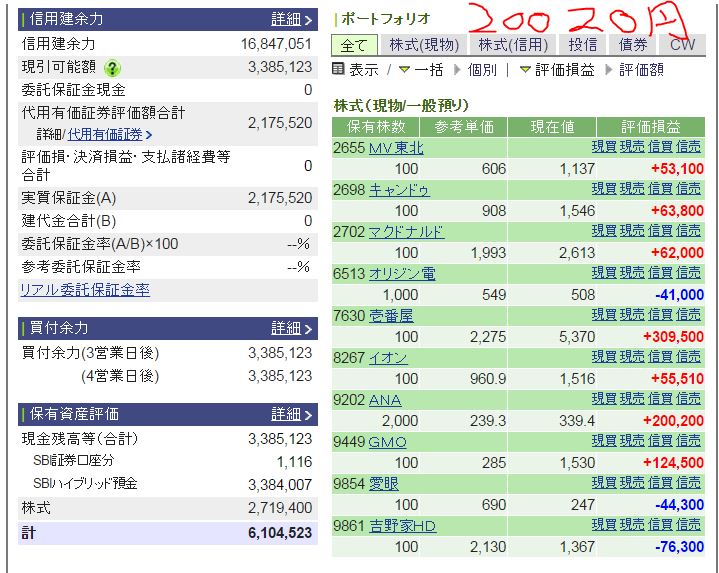Click the -41,000 loss for オリジン電
Image resolution: width=719 pixels, height=573 pixels.
[680, 295]
